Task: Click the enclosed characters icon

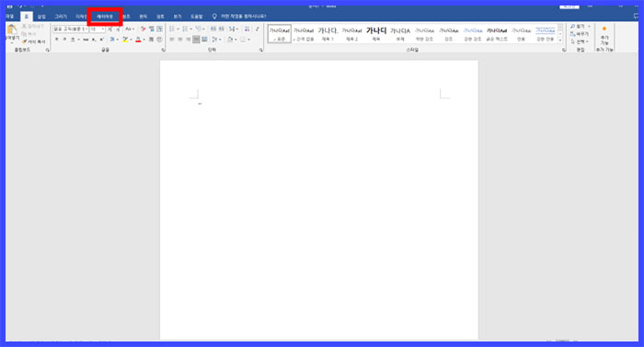Action: click(159, 40)
